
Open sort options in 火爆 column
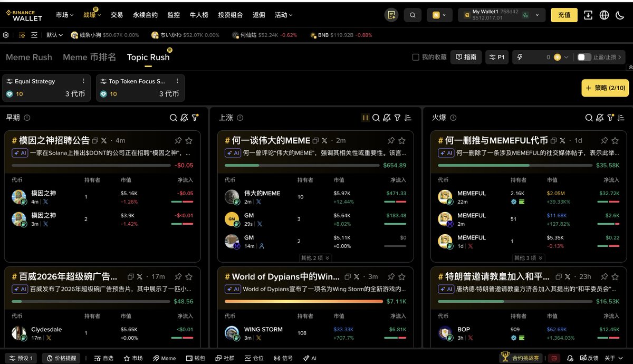pyautogui.click(x=621, y=118)
